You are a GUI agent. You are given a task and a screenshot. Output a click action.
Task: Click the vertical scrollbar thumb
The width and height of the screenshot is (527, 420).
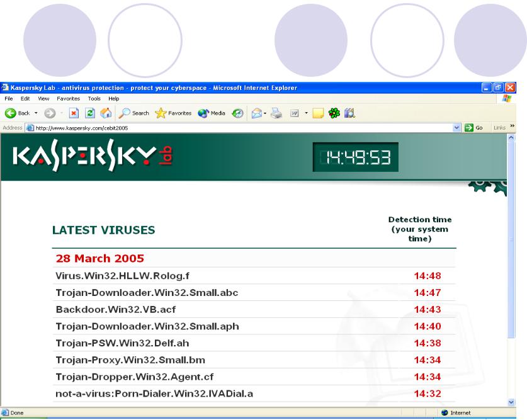pos(511,239)
